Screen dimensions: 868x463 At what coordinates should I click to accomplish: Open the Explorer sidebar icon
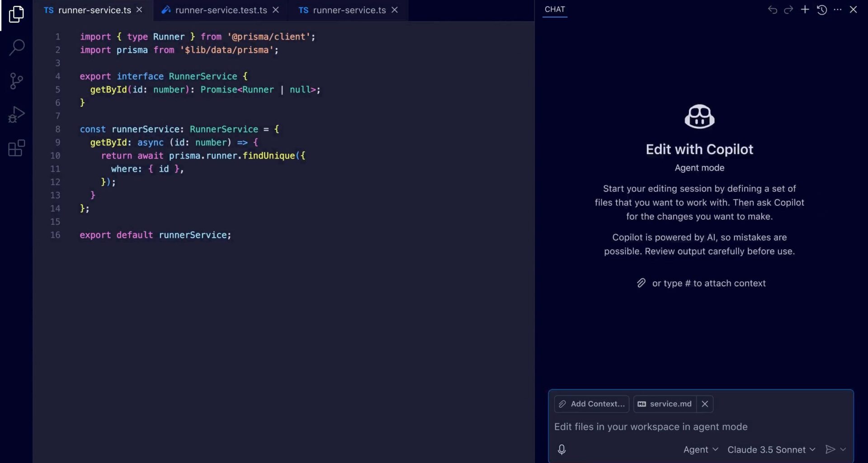[17, 14]
